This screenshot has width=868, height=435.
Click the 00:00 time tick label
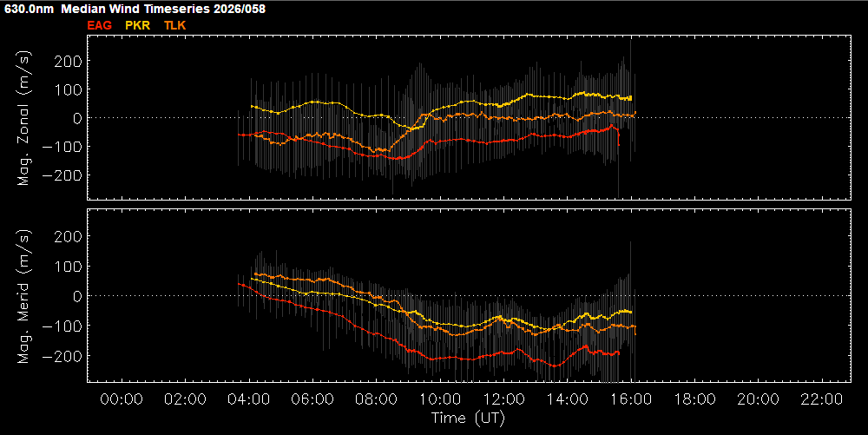point(122,399)
